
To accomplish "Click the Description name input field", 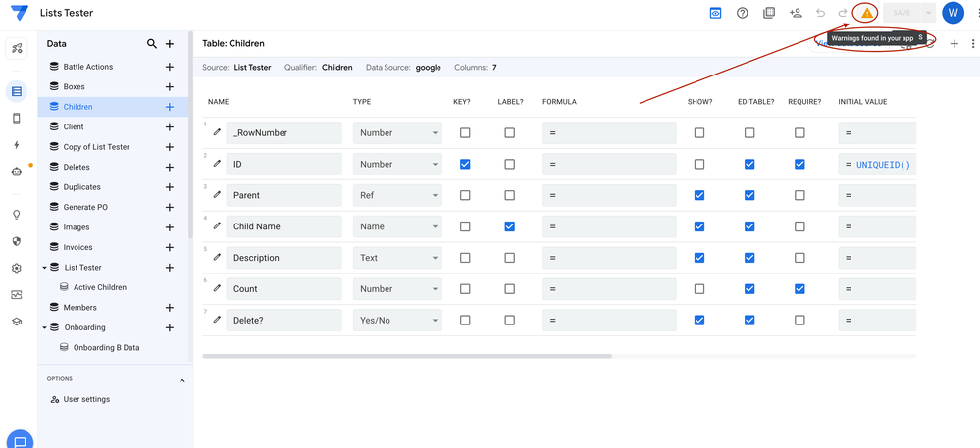I will 284,258.
